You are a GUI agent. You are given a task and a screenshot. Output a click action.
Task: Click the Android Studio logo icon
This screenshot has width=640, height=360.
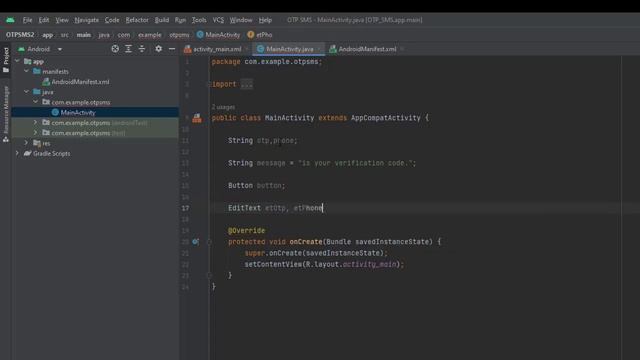(x=10, y=20)
